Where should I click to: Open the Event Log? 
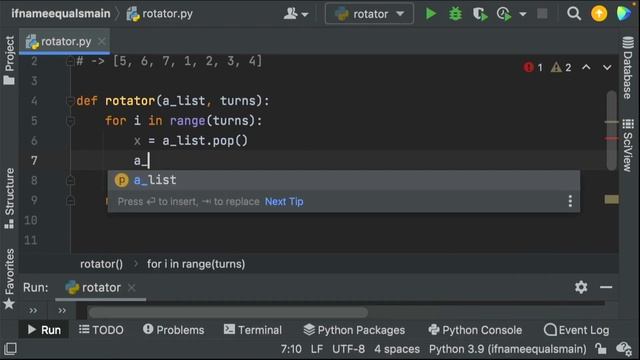pos(576,330)
